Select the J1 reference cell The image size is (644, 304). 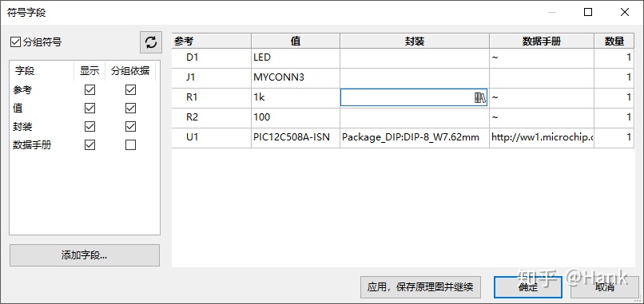coord(212,77)
